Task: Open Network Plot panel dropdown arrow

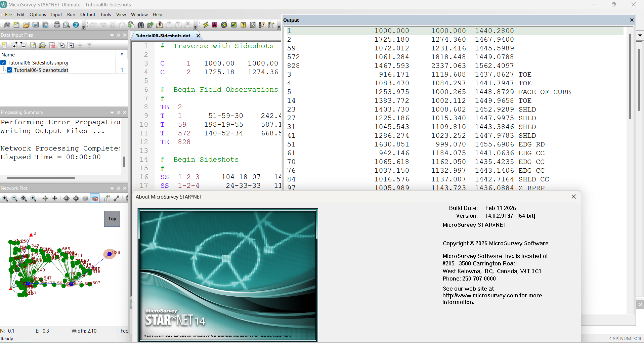Action: point(112,188)
